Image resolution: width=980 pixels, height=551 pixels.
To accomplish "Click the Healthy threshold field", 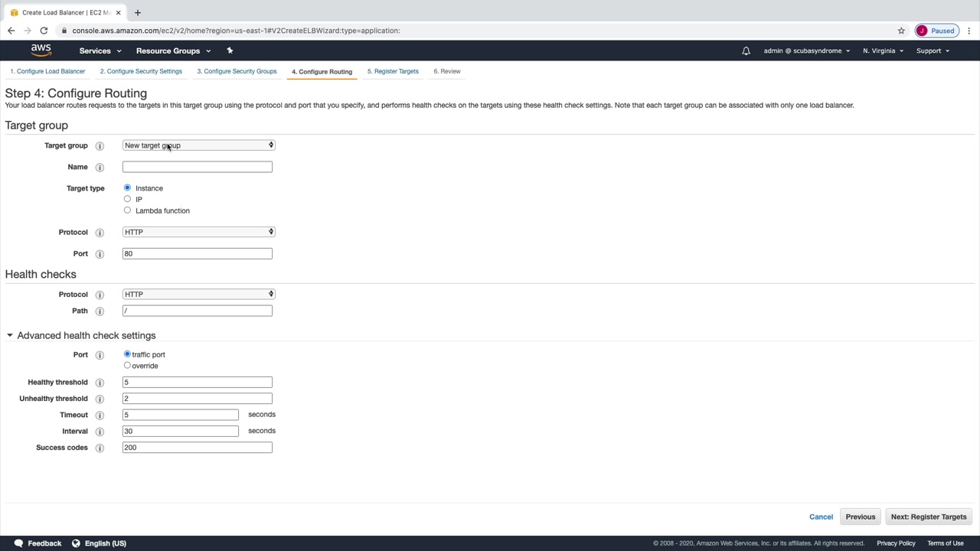I will 198,382.
